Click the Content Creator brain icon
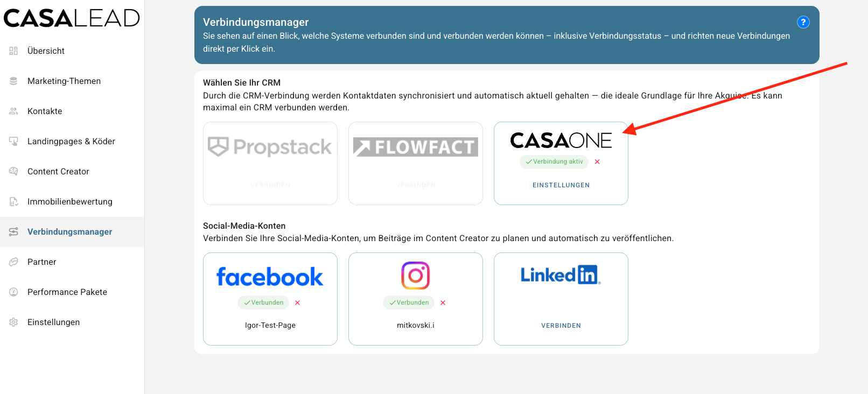The width and height of the screenshot is (868, 394). [x=13, y=171]
